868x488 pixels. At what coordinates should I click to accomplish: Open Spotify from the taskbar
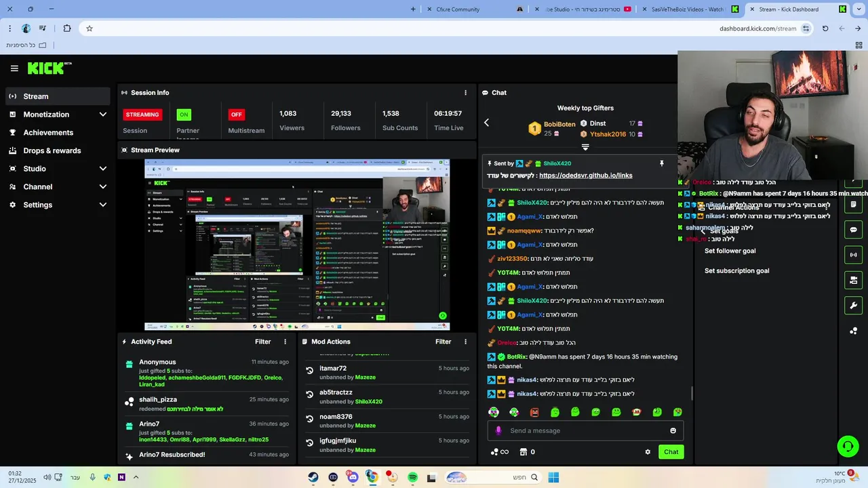point(412,477)
